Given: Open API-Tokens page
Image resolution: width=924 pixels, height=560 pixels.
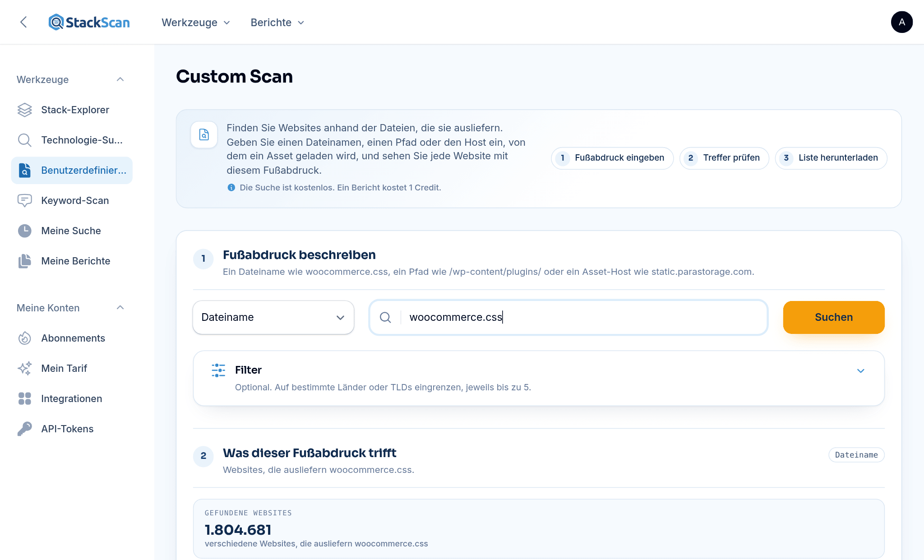Looking at the screenshot, I should click(x=72, y=429).
